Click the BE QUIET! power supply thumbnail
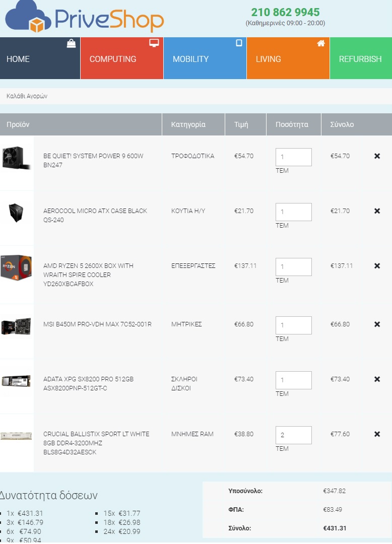Screen dimensions: 392x544 click(x=16, y=158)
